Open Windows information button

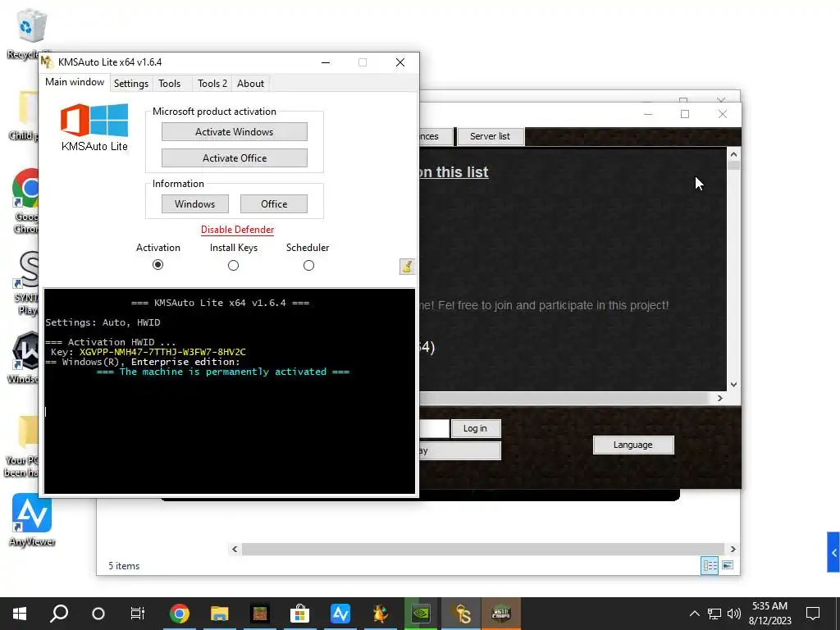195,204
